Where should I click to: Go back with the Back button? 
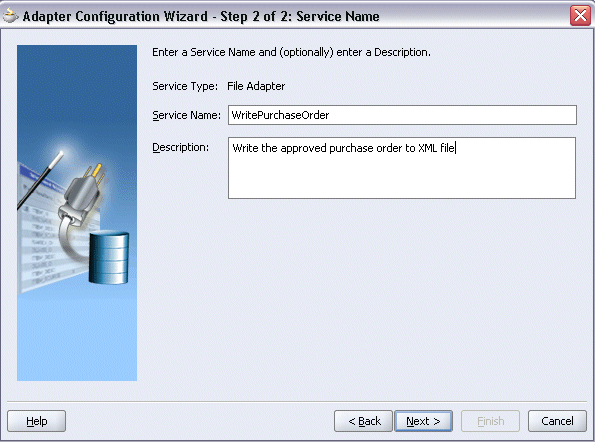(x=363, y=421)
